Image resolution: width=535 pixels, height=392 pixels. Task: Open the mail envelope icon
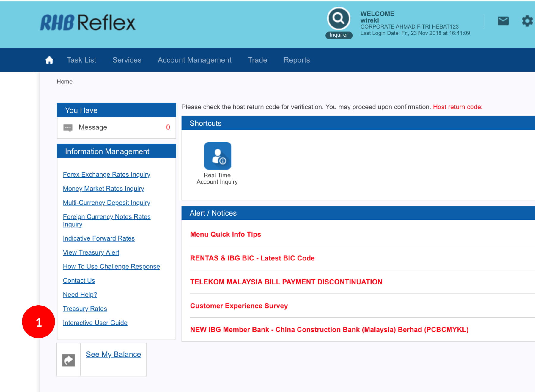coord(503,21)
